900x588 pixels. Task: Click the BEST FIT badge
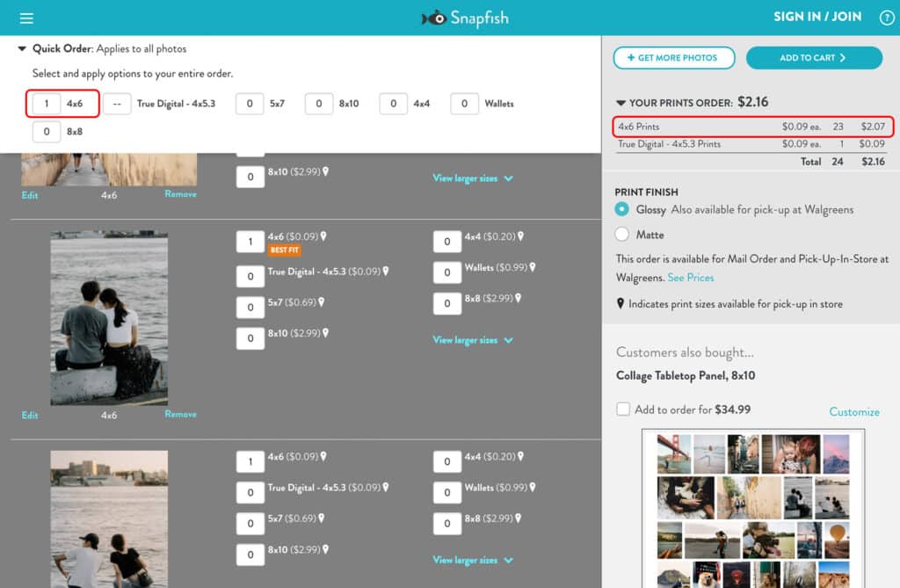click(284, 250)
